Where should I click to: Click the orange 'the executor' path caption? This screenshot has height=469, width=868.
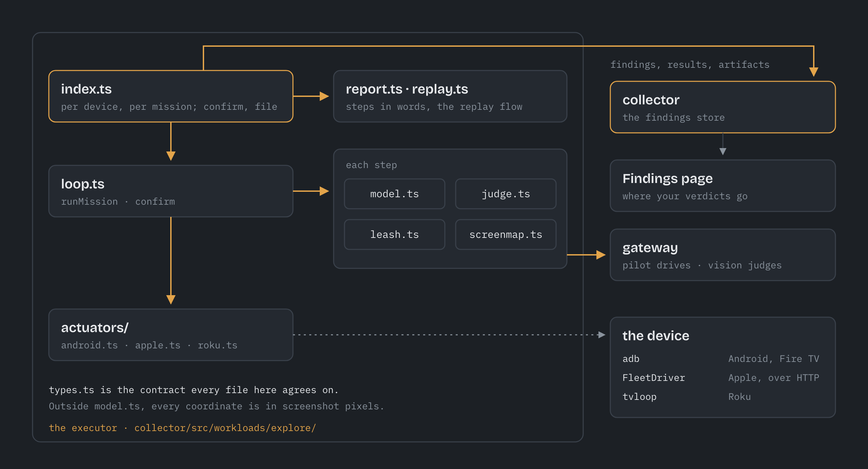click(x=182, y=428)
